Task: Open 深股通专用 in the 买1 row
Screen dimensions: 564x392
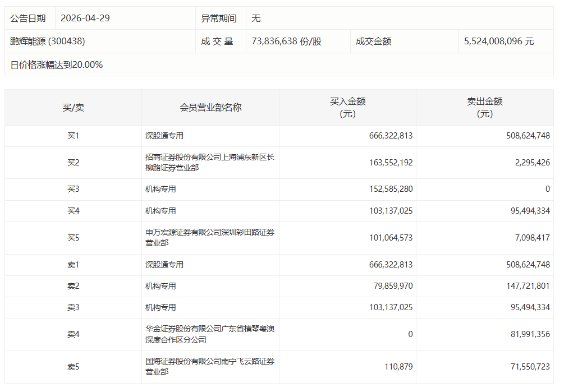Action: click(164, 136)
